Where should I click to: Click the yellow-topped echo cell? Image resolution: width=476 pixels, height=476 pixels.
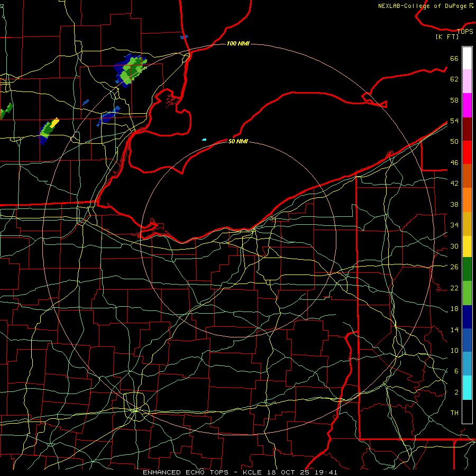[49, 131]
